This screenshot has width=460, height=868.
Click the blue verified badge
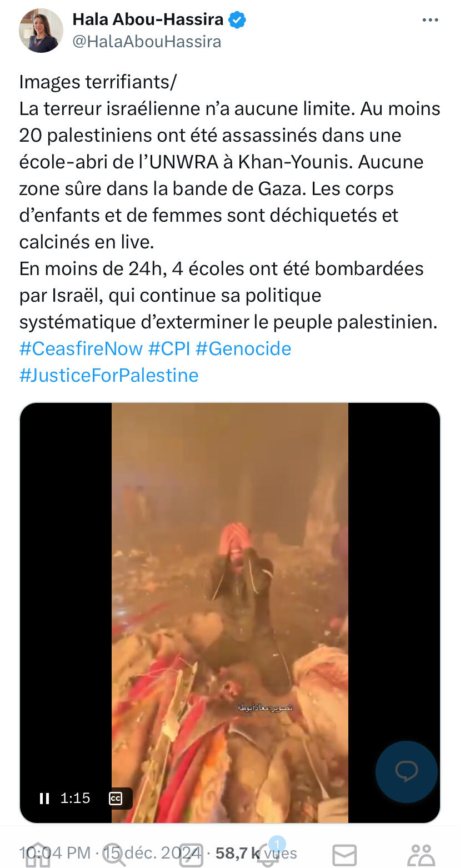[238, 20]
